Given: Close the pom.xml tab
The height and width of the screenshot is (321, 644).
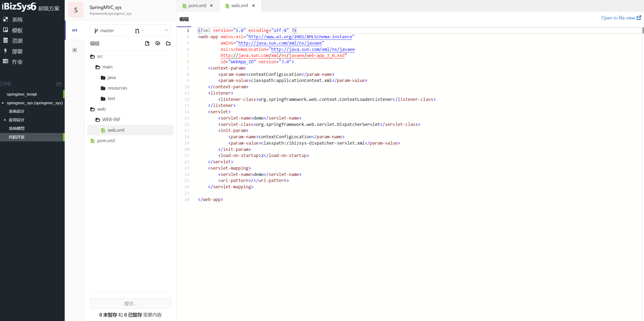Looking at the screenshot, I should [211, 6].
